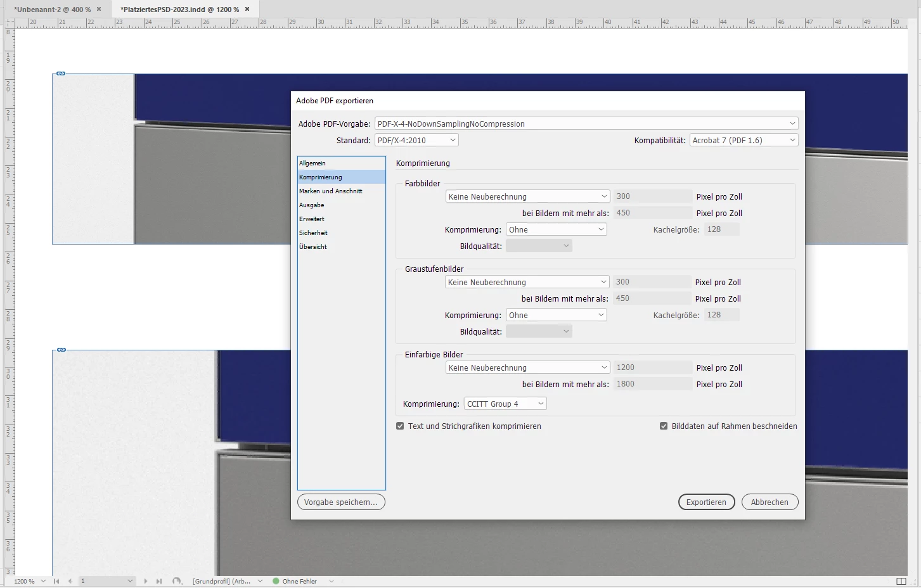The height and width of the screenshot is (588, 921).
Task: Select 'Sicherheit' in the category list
Action: (x=341, y=233)
